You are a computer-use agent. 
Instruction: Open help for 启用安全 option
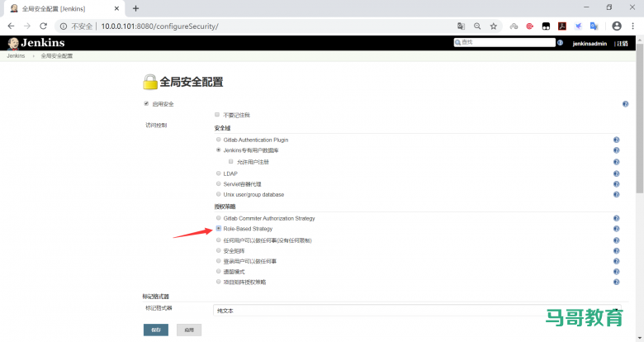click(625, 104)
